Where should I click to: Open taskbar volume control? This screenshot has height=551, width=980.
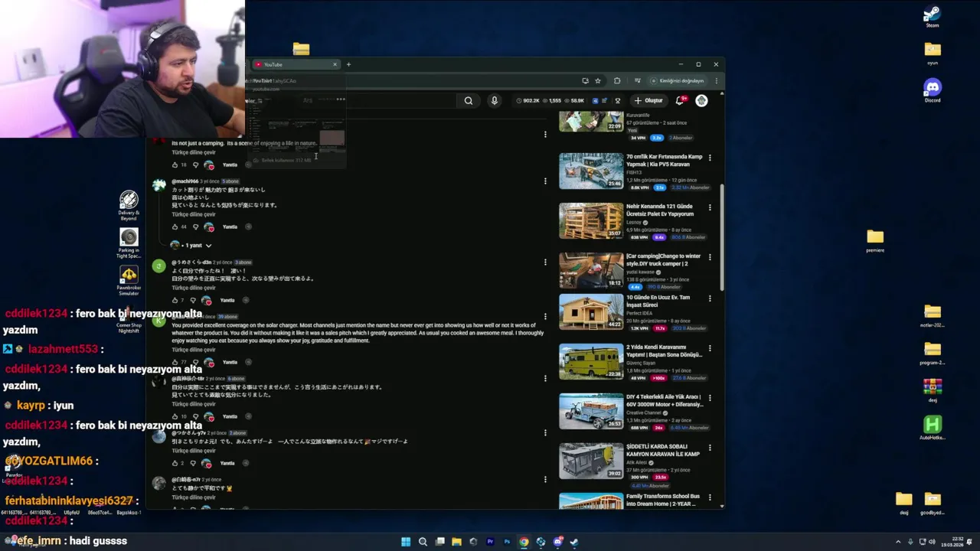[932, 542]
